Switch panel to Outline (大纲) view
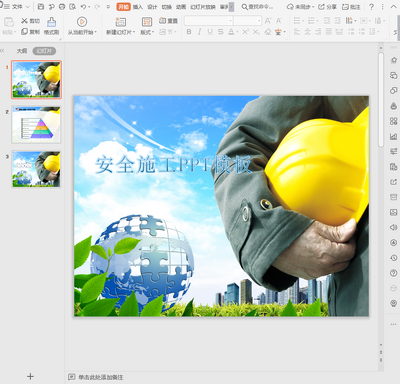Image resolution: width=400 pixels, height=384 pixels. click(x=22, y=51)
